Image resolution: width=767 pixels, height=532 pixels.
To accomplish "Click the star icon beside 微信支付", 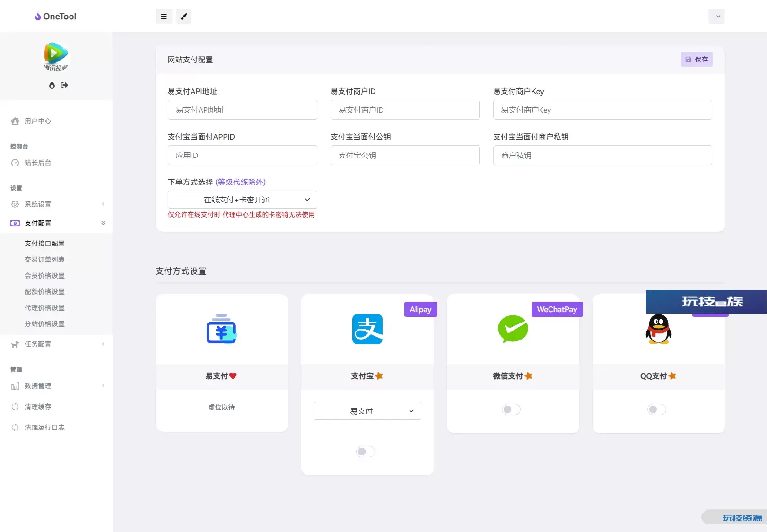I will click(x=529, y=376).
